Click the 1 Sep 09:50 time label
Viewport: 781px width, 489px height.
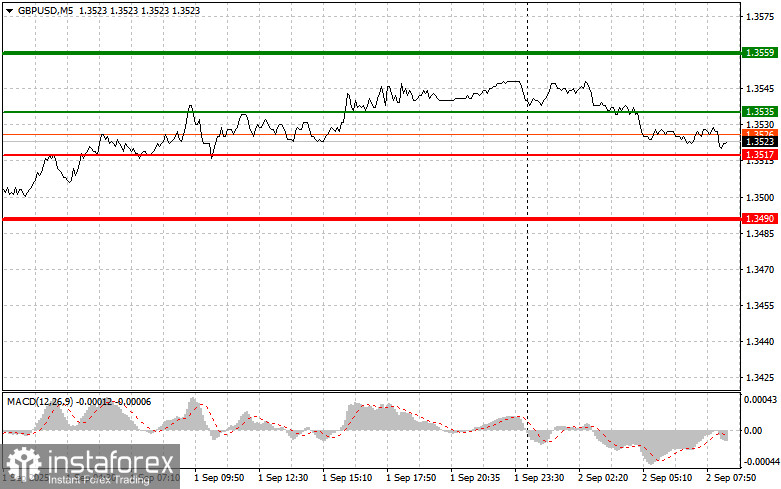click(x=219, y=478)
